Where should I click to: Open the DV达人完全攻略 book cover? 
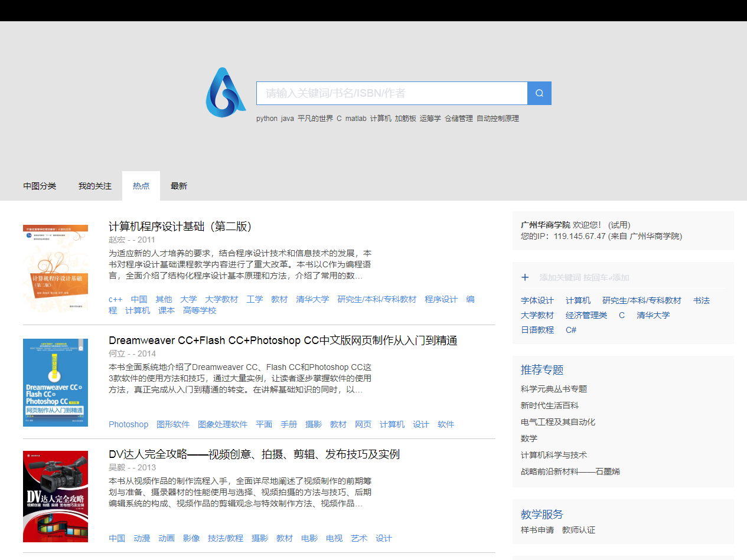click(56, 496)
